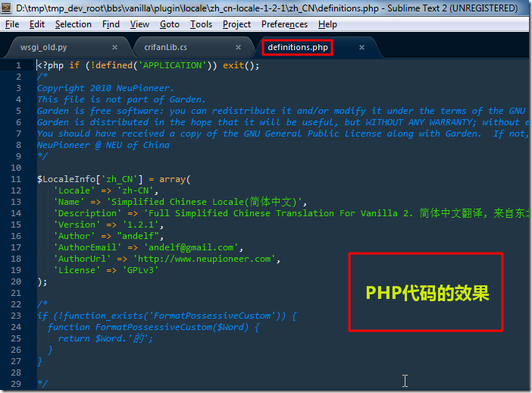Open the Edit menu
Viewport: 532px width, 393px height.
[37, 24]
